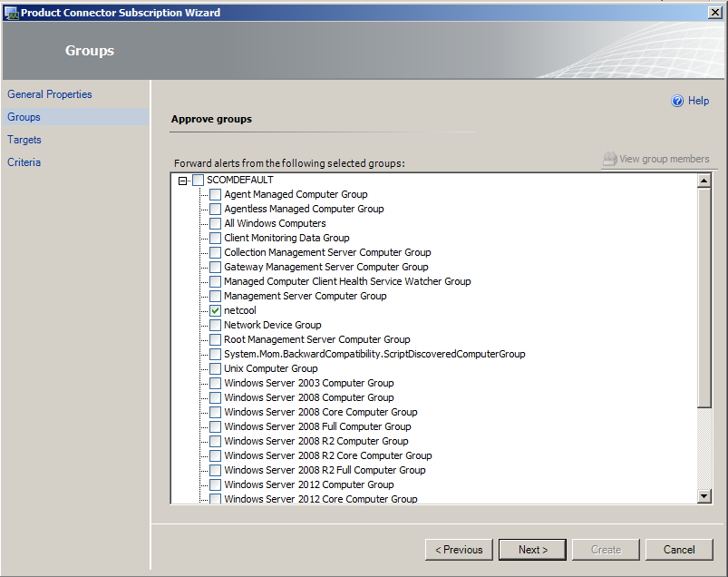Open the Help link

pos(698,101)
